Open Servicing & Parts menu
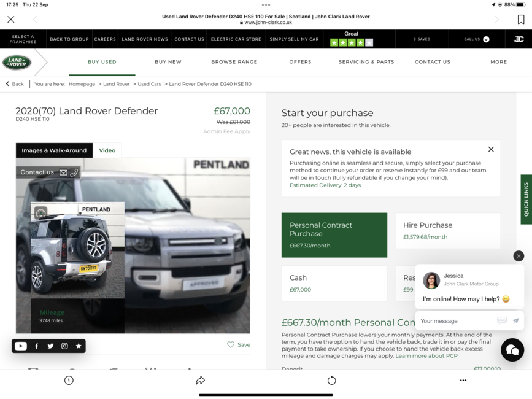Screen dimensions: 532x399 coord(366,62)
